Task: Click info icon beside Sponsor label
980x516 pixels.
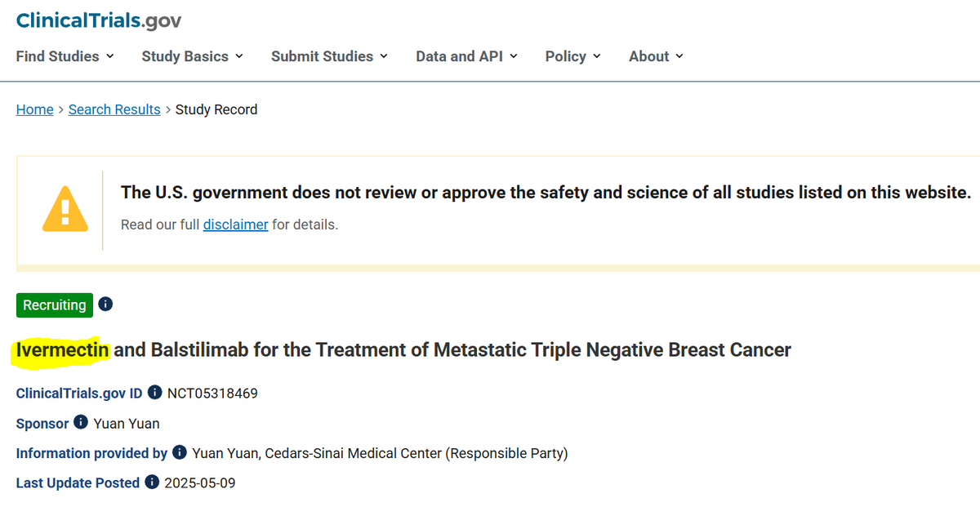Action: (81, 422)
